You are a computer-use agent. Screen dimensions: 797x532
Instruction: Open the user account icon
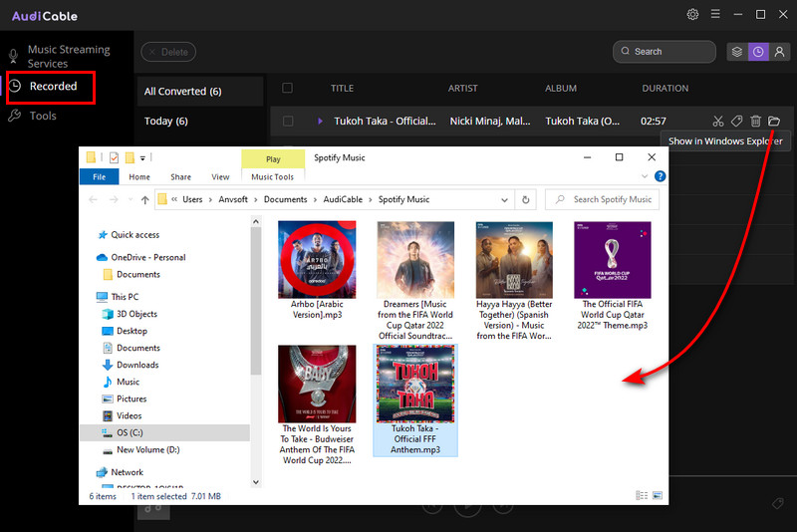click(780, 52)
